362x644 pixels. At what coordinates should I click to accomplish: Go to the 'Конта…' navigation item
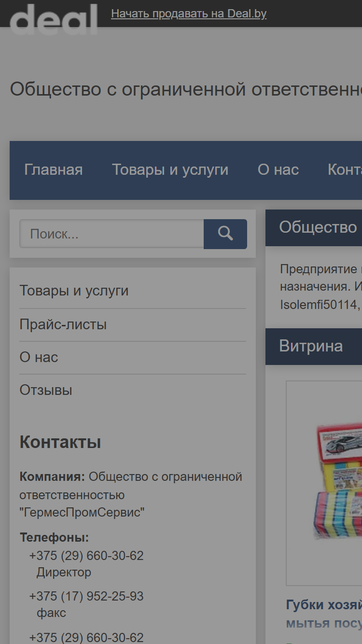click(345, 170)
